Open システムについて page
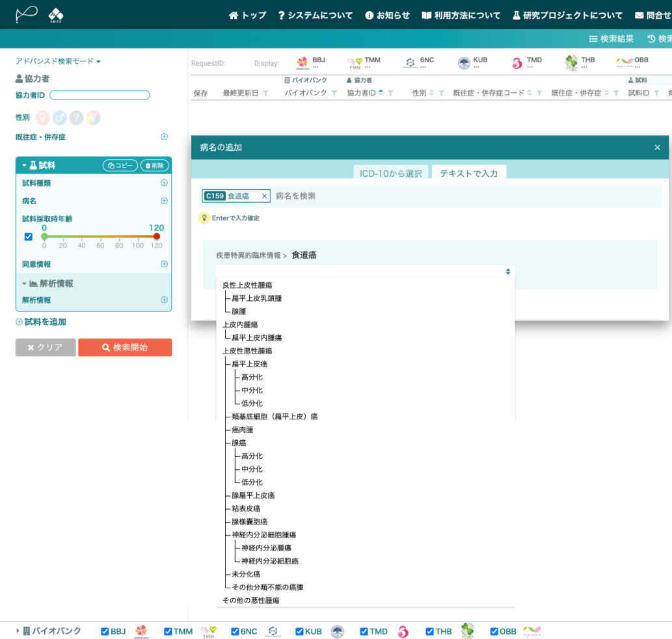The width and height of the screenshot is (672, 639). coord(315,16)
